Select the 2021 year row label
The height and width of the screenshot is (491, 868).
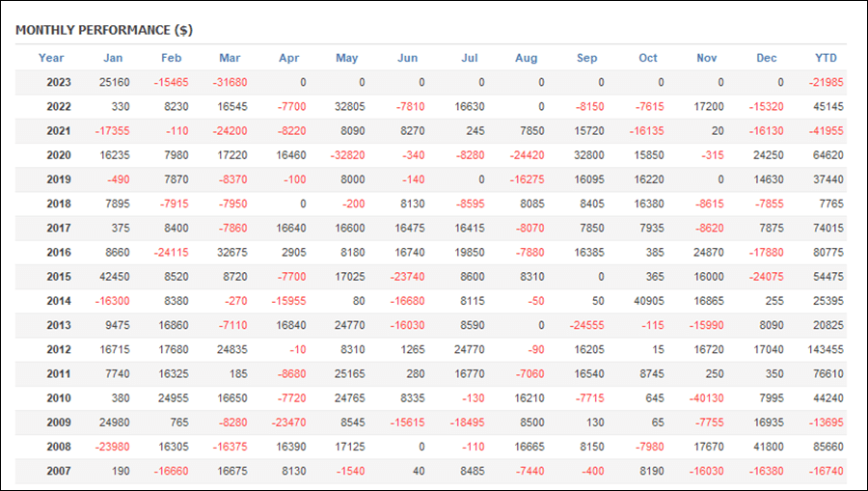pos(59,131)
